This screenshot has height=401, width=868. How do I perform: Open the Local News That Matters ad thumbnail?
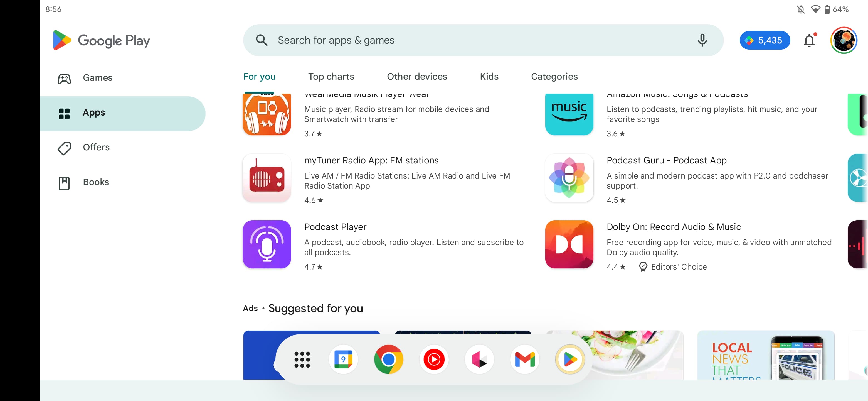765,355
